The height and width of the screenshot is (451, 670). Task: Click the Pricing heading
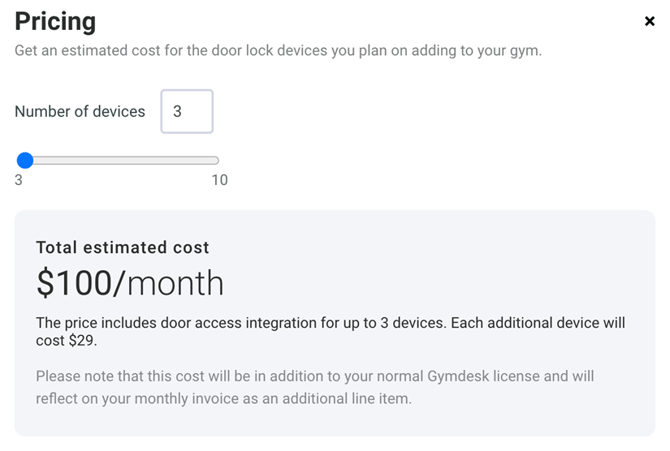click(x=55, y=21)
